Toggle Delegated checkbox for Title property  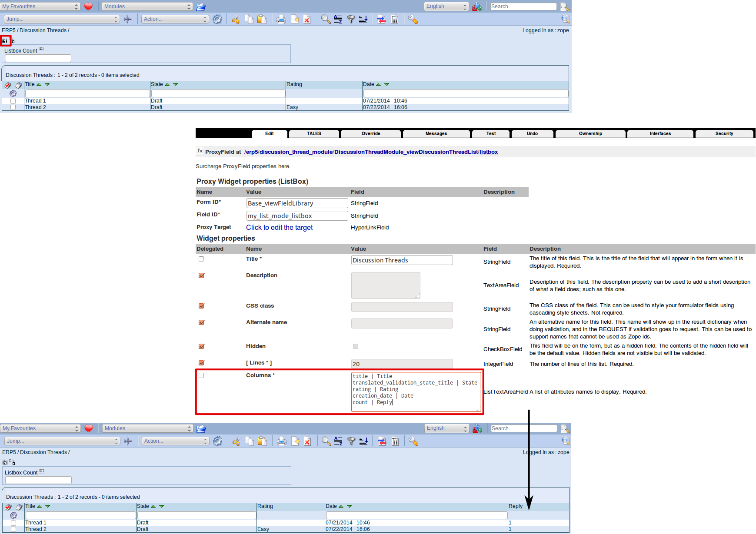(x=201, y=259)
